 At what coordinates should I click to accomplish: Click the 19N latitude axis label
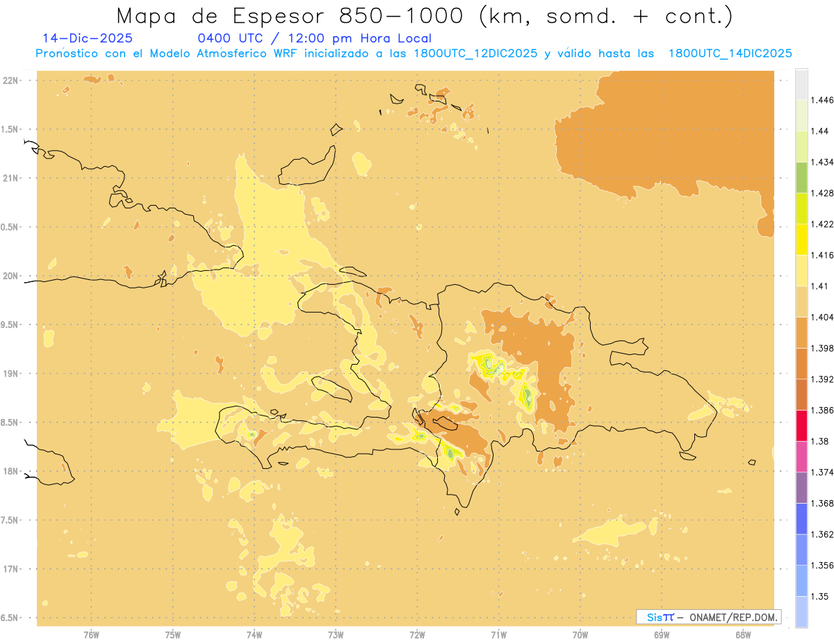coord(10,373)
